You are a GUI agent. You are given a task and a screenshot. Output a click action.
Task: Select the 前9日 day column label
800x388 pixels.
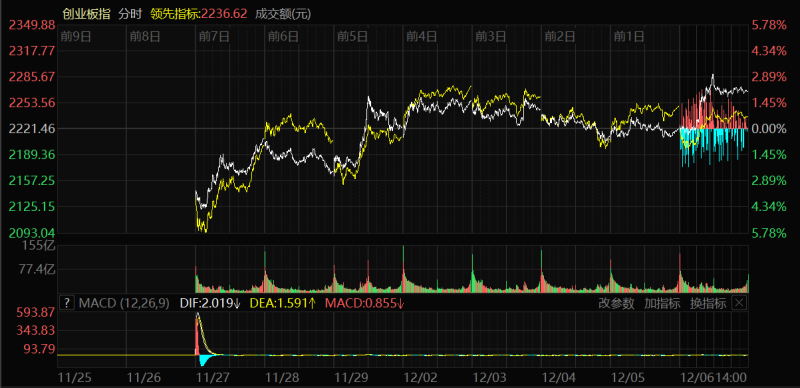(76, 36)
